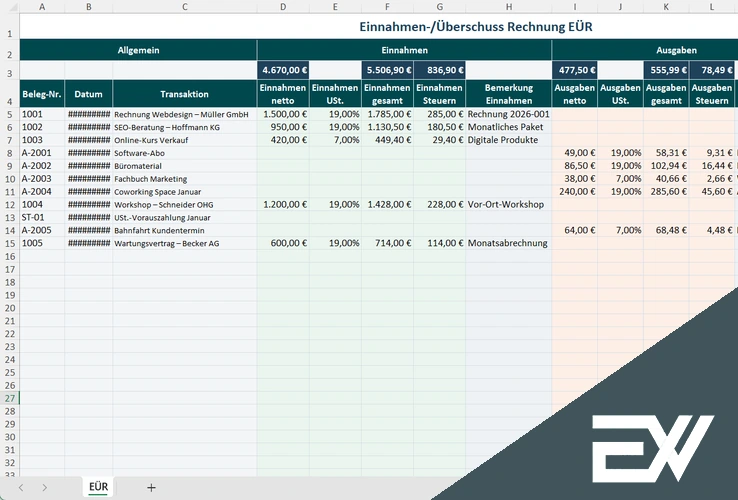This screenshot has height=500, width=738.
Task: Select the Beleg-Nr. column heading cell
Action: coord(42,94)
